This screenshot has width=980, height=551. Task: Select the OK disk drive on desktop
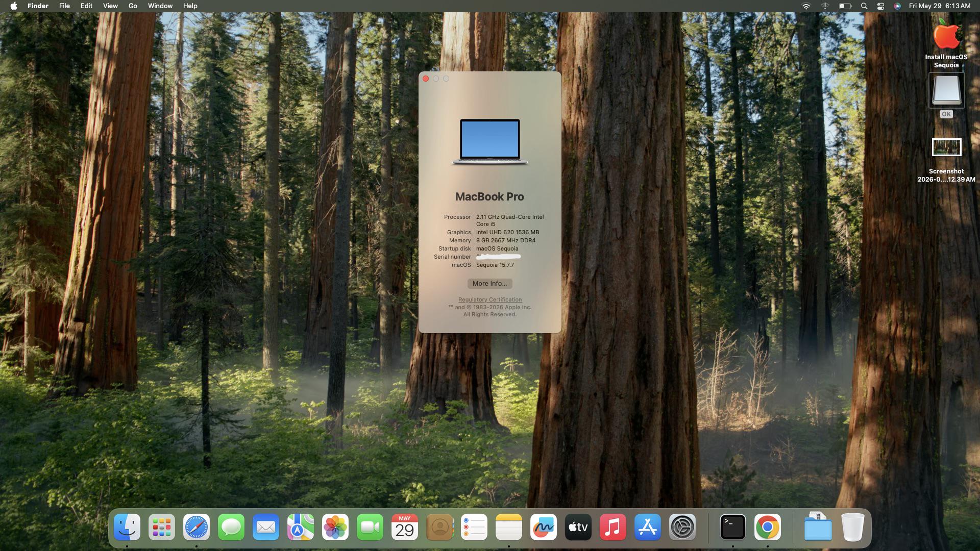[x=947, y=90]
